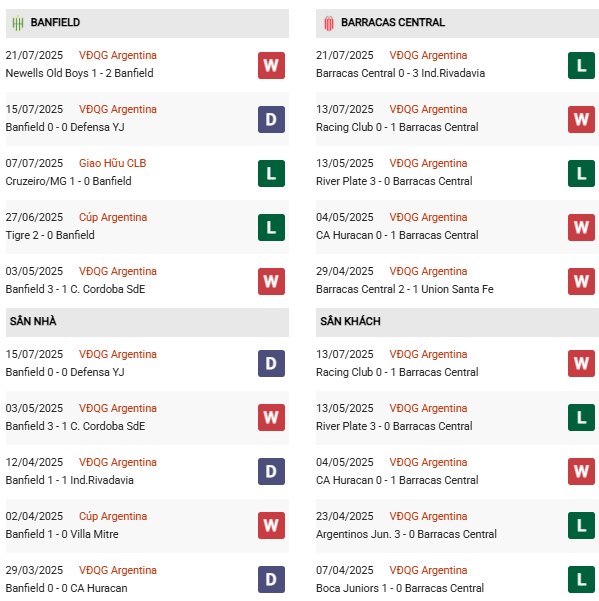Screen dimensions: 599x601
Task: Click the D badge for Banfield 0-0 CA Huracan
Action: [271, 580]
